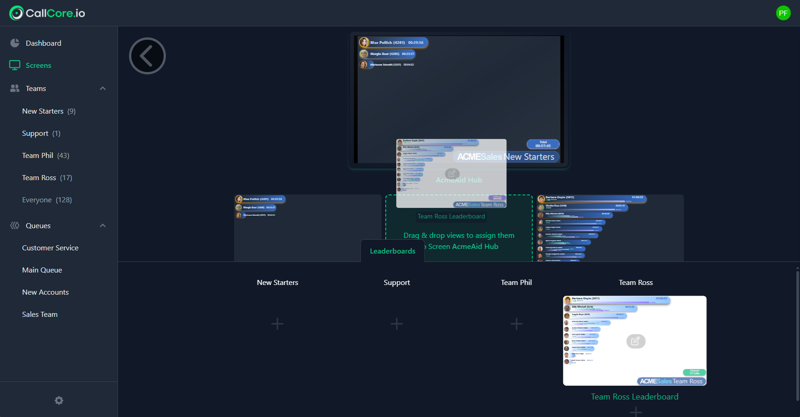Image resolution: width=800 pixels, height=417 pixels.
Task: Collapse the Queues section chevron
Action: pos(102,226)
